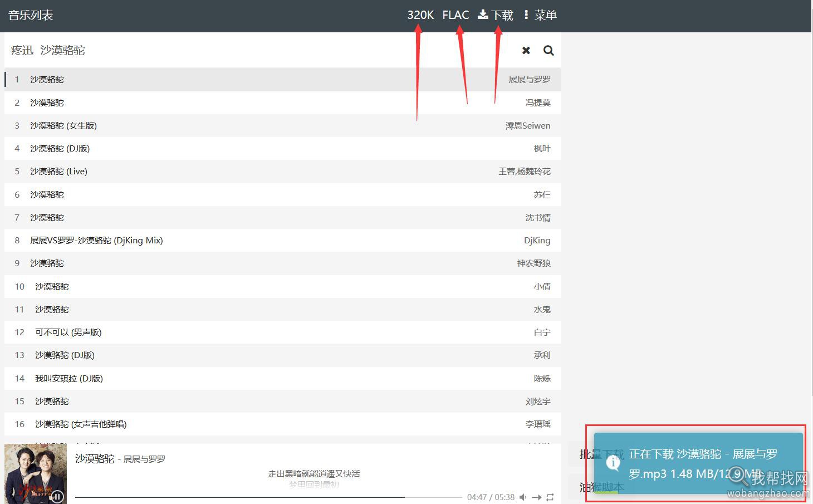The height and width of the screenshot is (504, 813).
Task: Click the 04:47 / 05:38 time display
Action: pos(491,497)
